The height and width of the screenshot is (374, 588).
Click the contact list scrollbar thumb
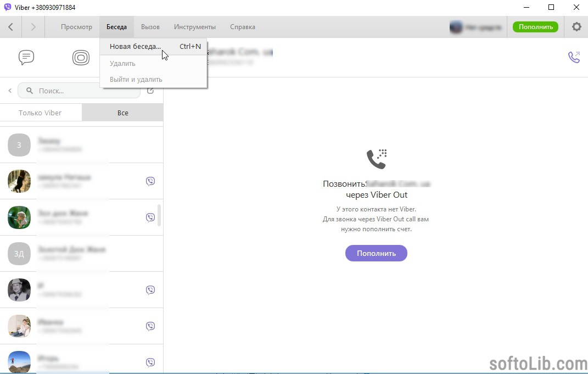pyautogui.click(x=159, y=215)
